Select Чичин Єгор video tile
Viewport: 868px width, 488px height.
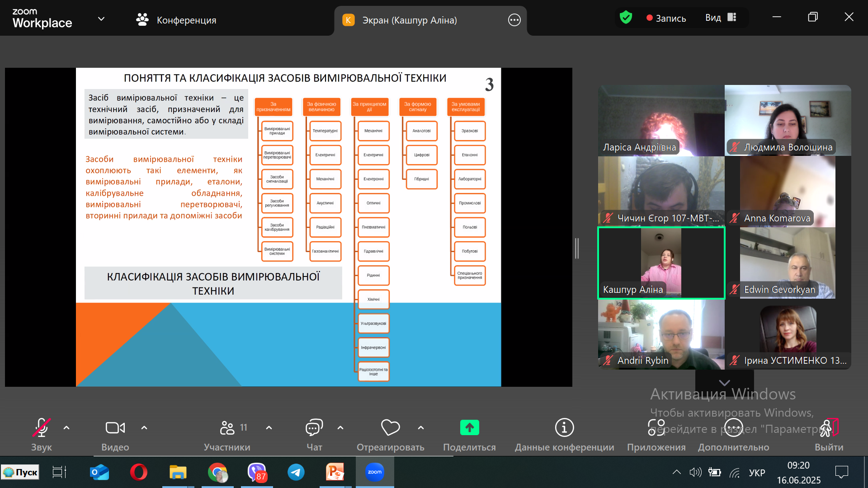click(661, 192)
